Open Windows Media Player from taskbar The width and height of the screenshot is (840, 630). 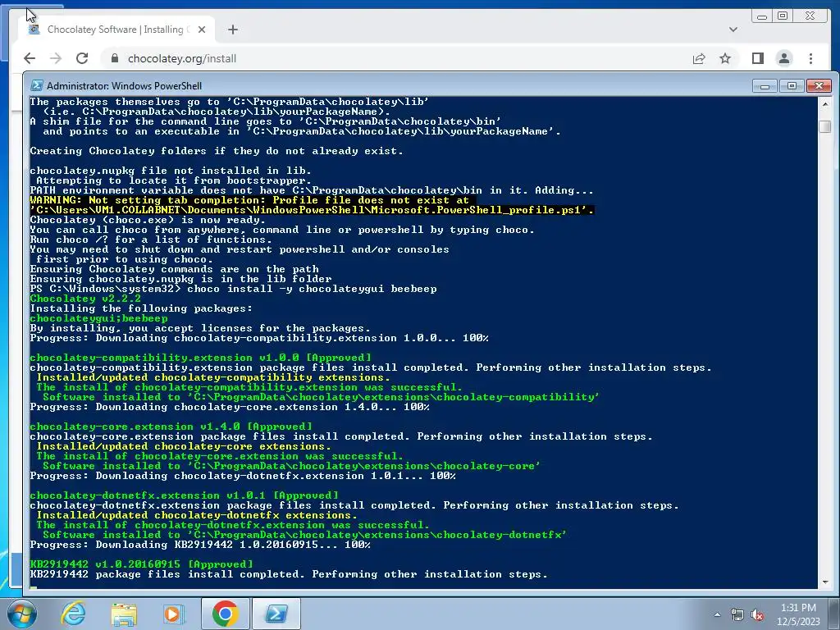click(x=172, y=614)
